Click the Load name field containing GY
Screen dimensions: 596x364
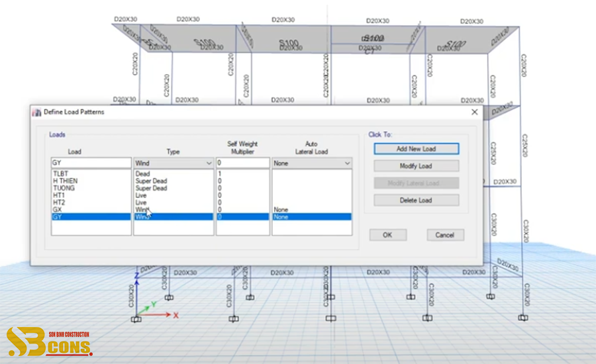[x=91, y=163]
